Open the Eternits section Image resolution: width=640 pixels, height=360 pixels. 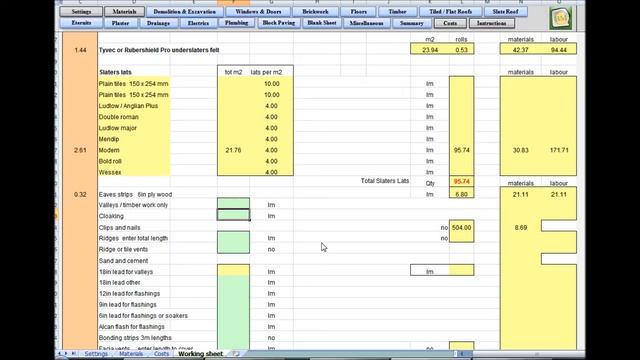81,23
